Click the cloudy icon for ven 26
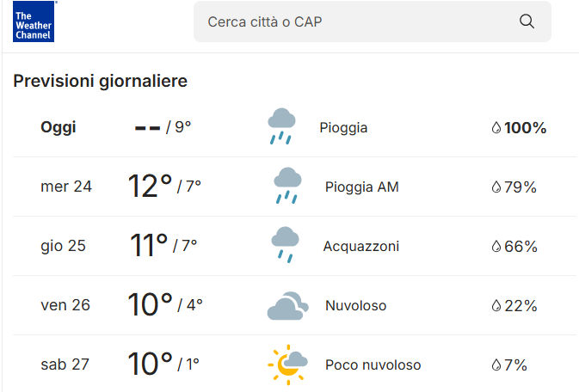 click(286, 306)
